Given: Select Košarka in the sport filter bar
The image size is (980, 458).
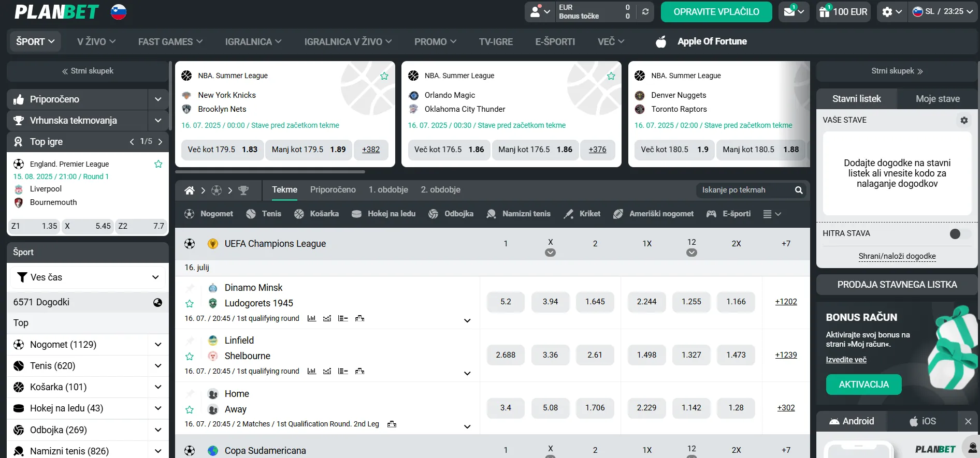Looking at the screenshot, I should pyautogui.click(x=316, y=214).
